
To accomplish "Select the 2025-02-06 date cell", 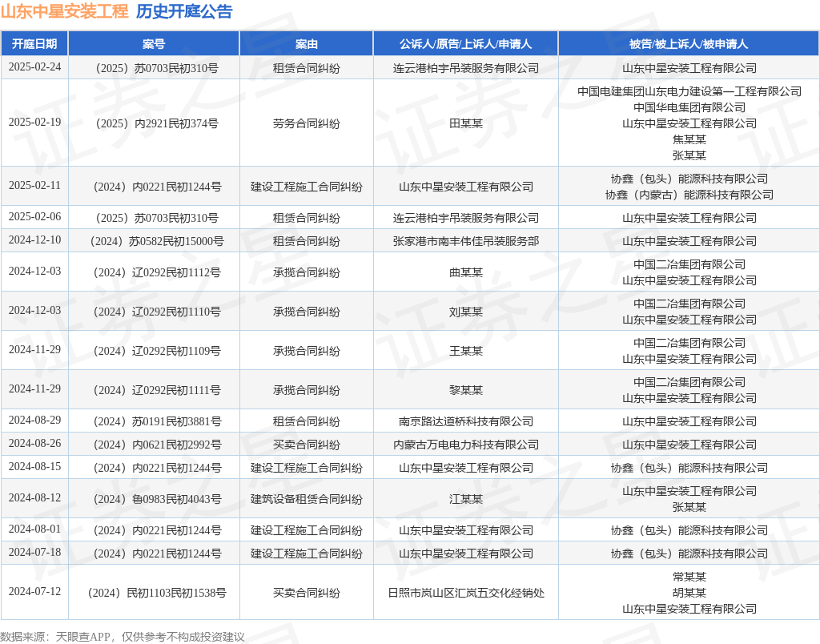I will pyautogui.click(x=34, y=216).
